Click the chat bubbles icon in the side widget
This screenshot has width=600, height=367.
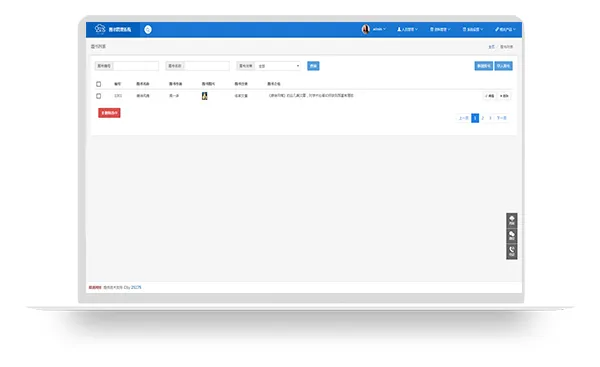pos(512,236)
